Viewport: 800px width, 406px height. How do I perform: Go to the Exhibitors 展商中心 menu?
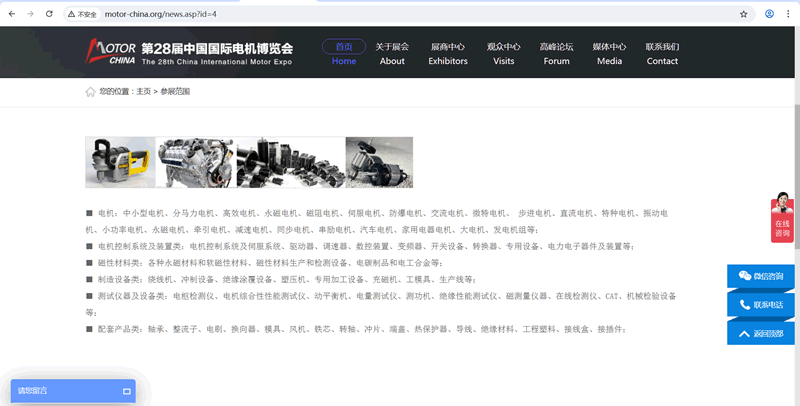click(448, 53)
